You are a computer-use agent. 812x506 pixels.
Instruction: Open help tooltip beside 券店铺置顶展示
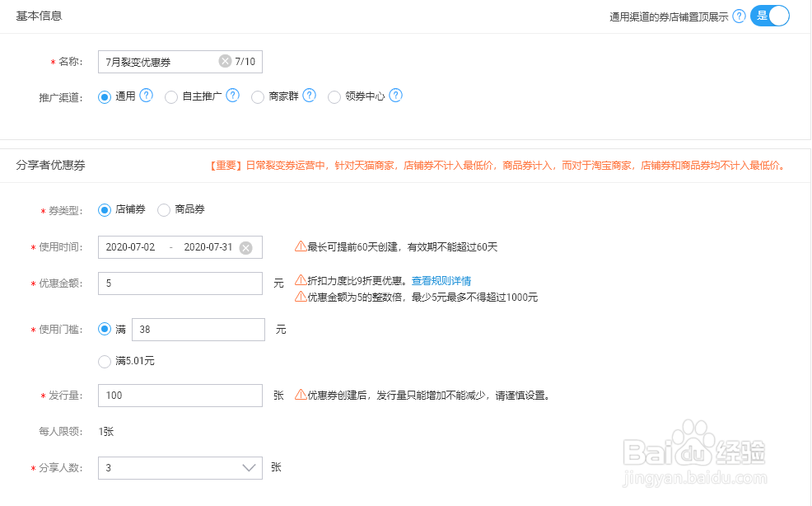(x=739, y=16)
